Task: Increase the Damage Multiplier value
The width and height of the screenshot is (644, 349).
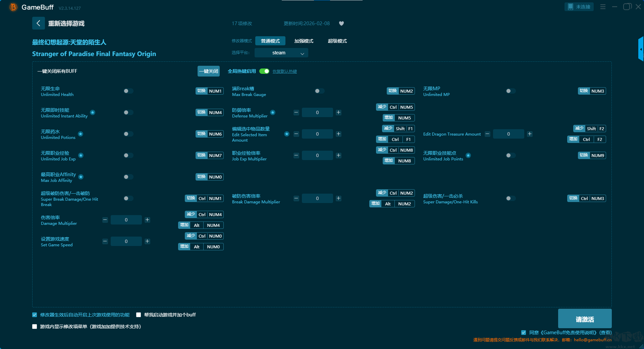Action: [x=147, y=220]
